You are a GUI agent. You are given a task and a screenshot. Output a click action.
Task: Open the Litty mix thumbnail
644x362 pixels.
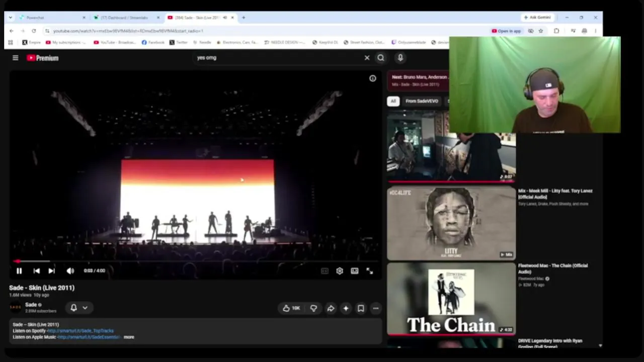451,224
